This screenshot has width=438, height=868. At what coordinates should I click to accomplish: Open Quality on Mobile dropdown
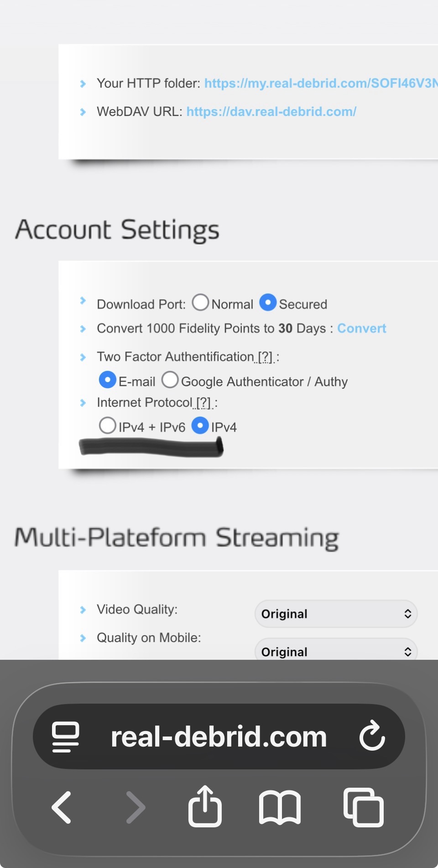coord(336,649)
